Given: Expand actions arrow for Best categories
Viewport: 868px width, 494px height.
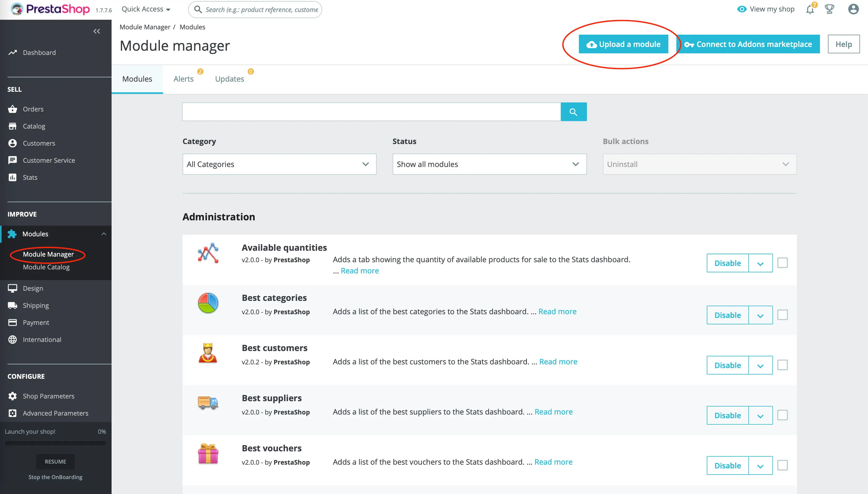Looking at the screenshot, I should [760, 315].
